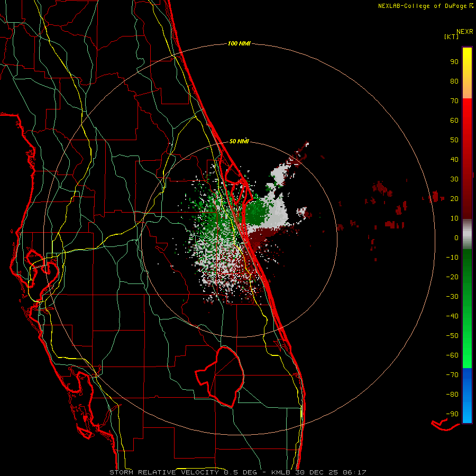Screen dimensions: 476x476
Task: Click the -60 knot legend value
Action: point(452,355)
